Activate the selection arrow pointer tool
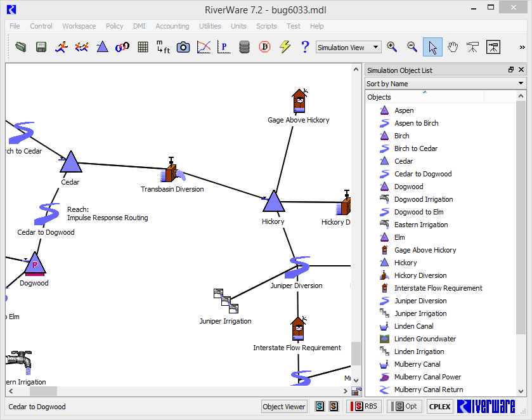The width and height of the screenshot is (532, 420). tap(432, 47)
